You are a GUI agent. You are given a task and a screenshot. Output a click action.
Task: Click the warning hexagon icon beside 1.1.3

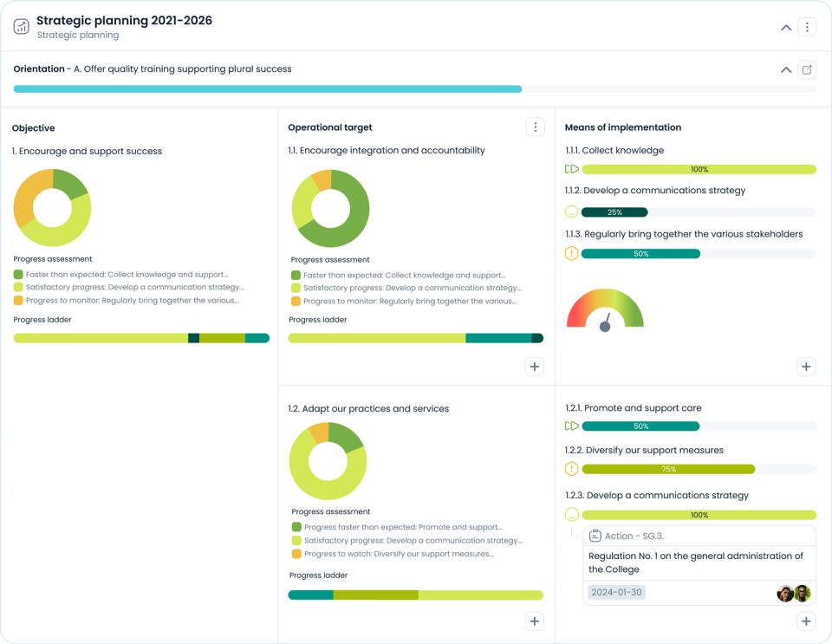[x=571, y=254]
